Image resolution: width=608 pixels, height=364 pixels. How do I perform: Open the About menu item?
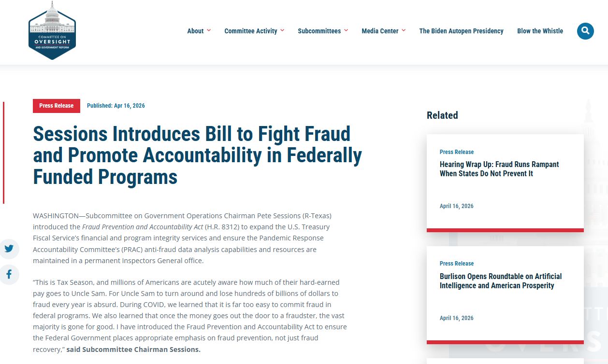(195, 31)
